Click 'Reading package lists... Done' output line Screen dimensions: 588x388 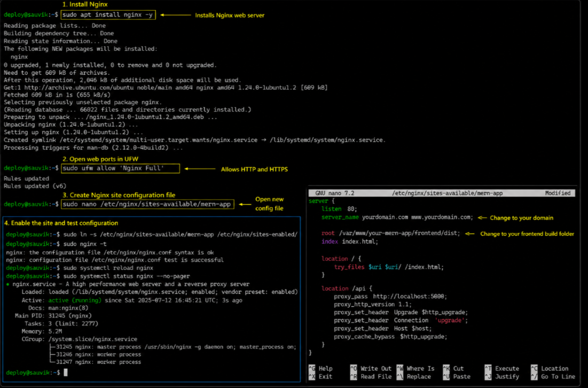(x=55, y=26)
